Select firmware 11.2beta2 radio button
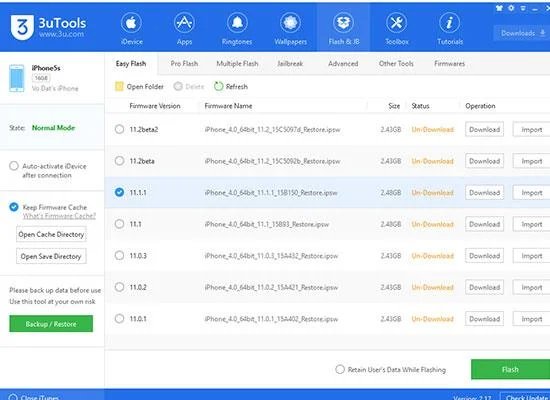The image size is (550, 400). (119, 129)
